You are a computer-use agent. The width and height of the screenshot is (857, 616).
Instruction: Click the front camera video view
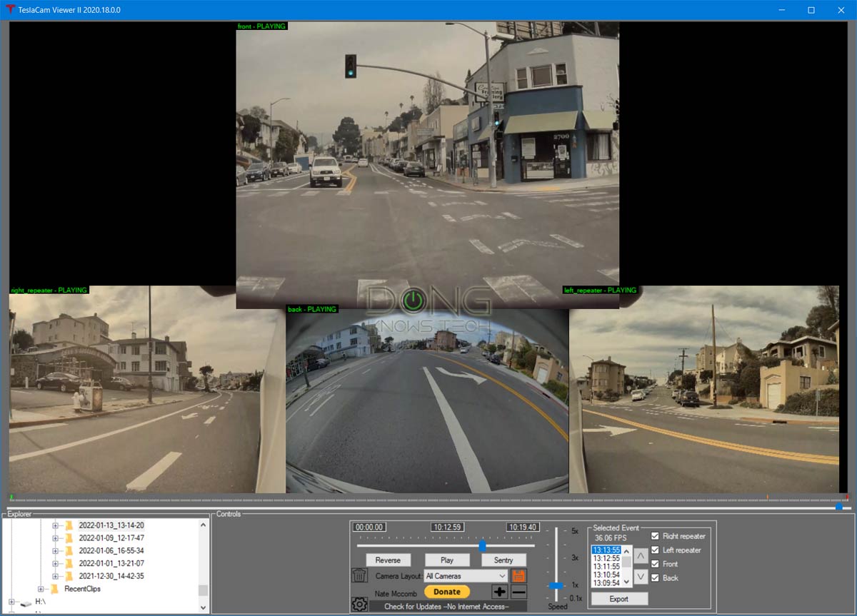(x=428, y=165)
